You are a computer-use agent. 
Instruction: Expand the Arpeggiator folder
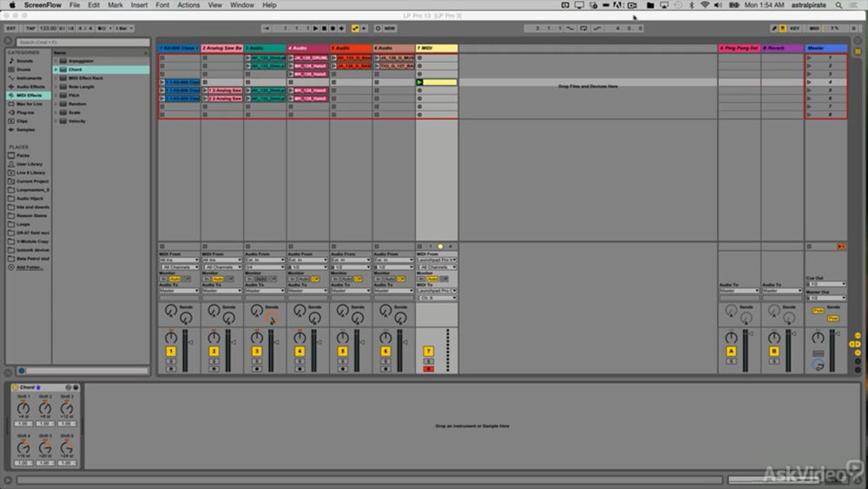pyautogui.click(x=56, y=61)
